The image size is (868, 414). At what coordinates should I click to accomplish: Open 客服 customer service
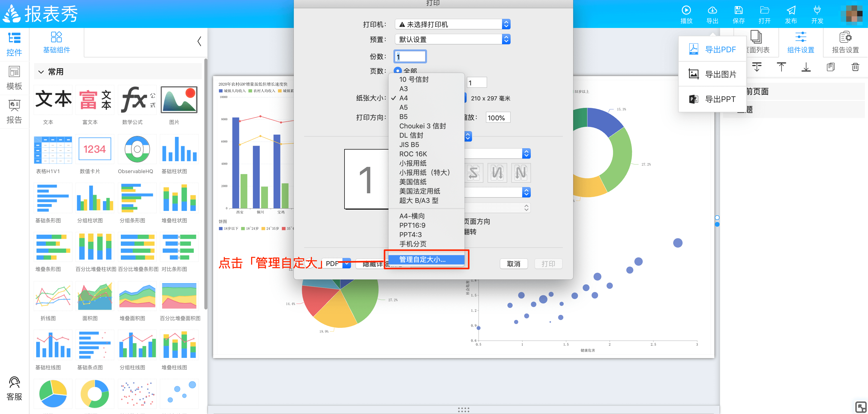click(x=14, y=388)
